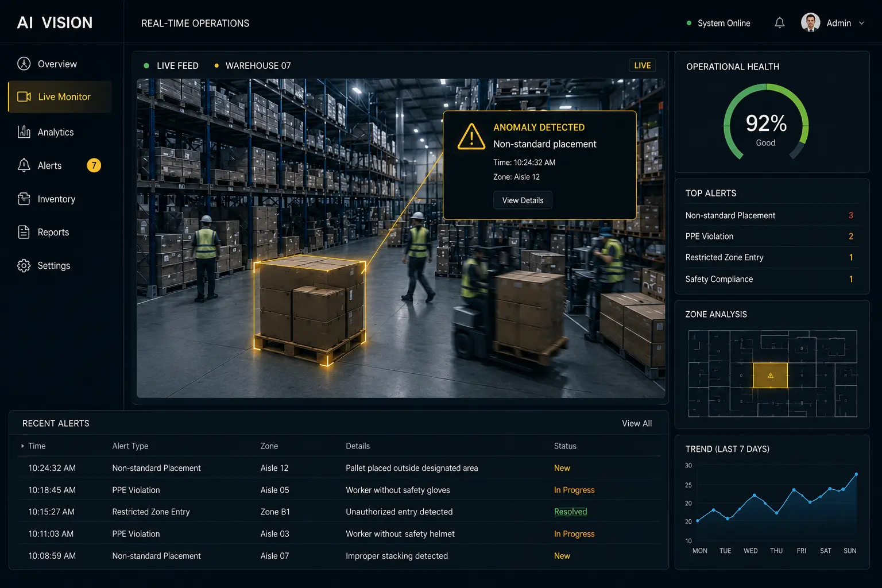Open the Reports page

point(60,232)
